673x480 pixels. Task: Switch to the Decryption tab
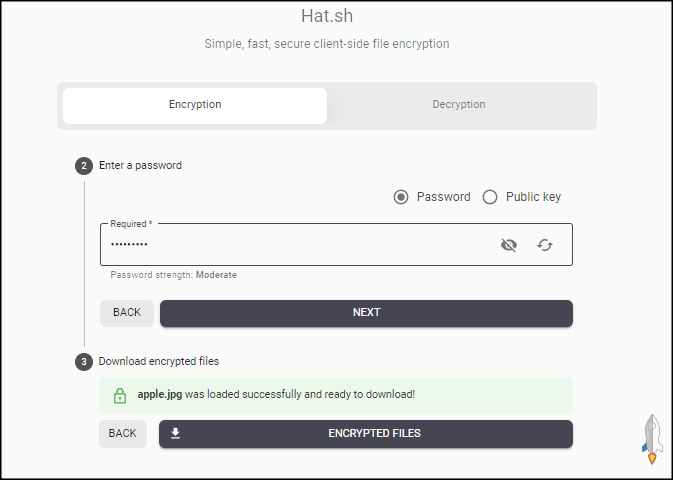coord(459,105)
